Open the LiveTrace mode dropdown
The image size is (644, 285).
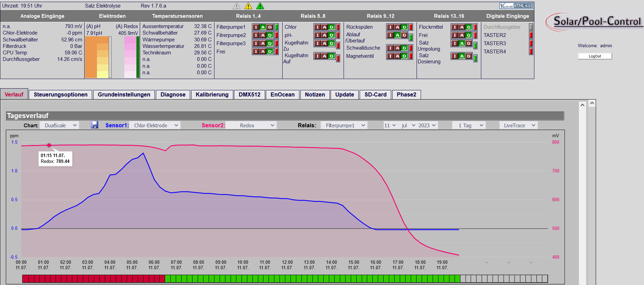[519, 126]
